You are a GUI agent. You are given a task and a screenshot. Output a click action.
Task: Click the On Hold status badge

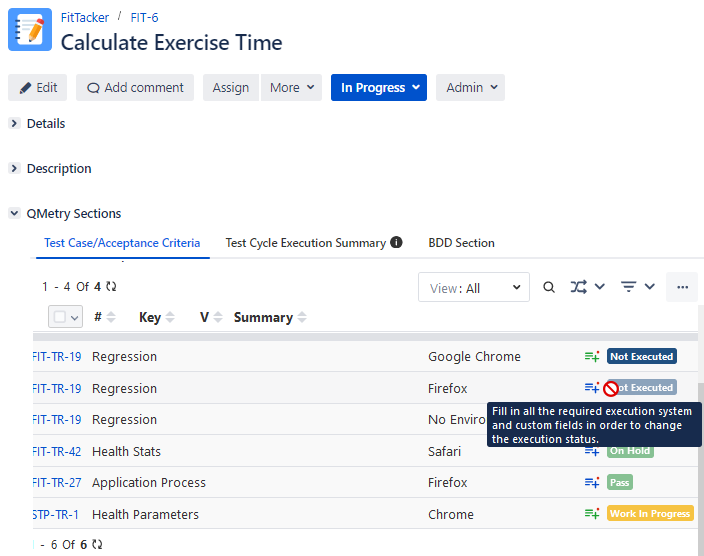630,451
